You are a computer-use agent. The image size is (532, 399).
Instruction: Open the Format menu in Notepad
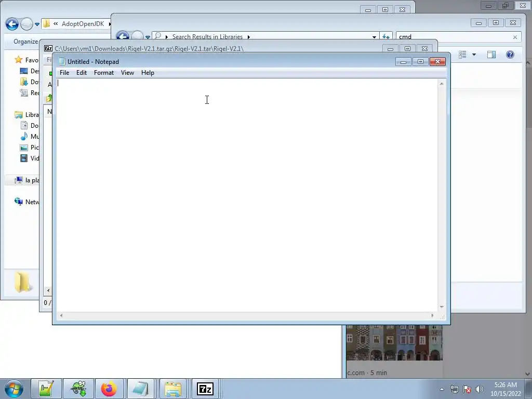[x=104, y=73]
